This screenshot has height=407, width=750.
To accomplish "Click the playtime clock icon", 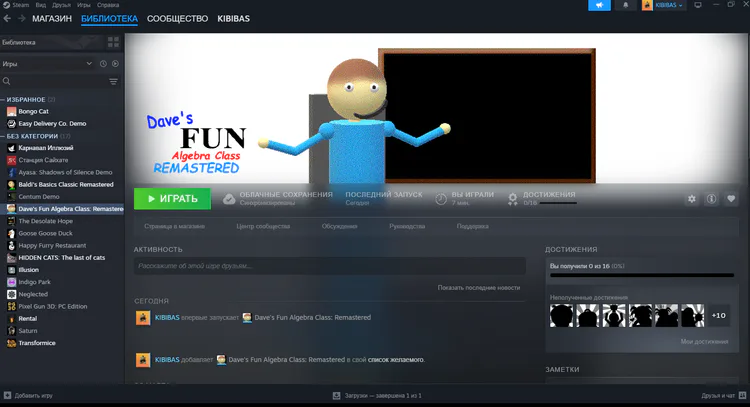I will [x=441, y=199].
